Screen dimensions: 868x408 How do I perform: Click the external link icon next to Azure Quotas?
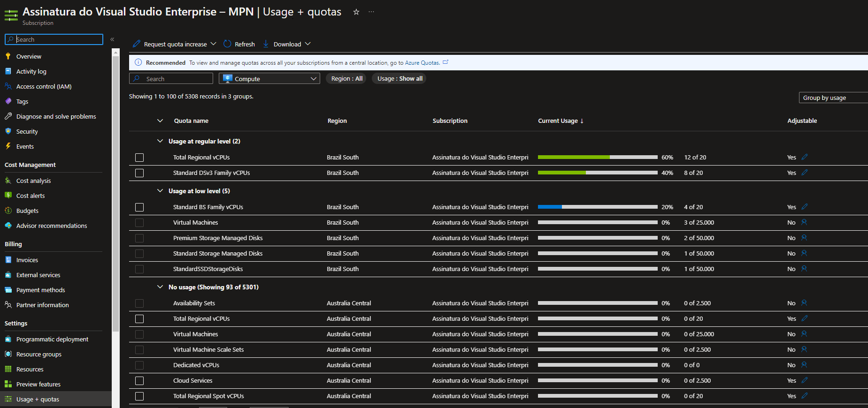coord(446,62)
